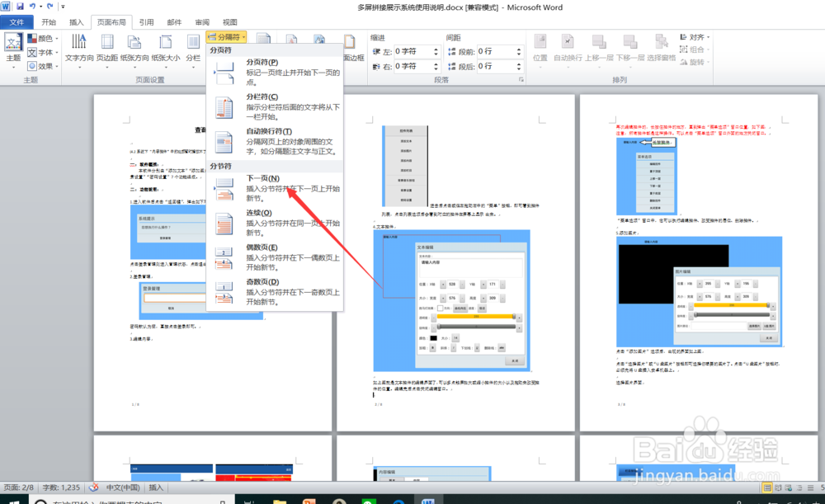Open the 主题 themes gallery
This screenshot has width=825, height=504.
pos(13,50)
